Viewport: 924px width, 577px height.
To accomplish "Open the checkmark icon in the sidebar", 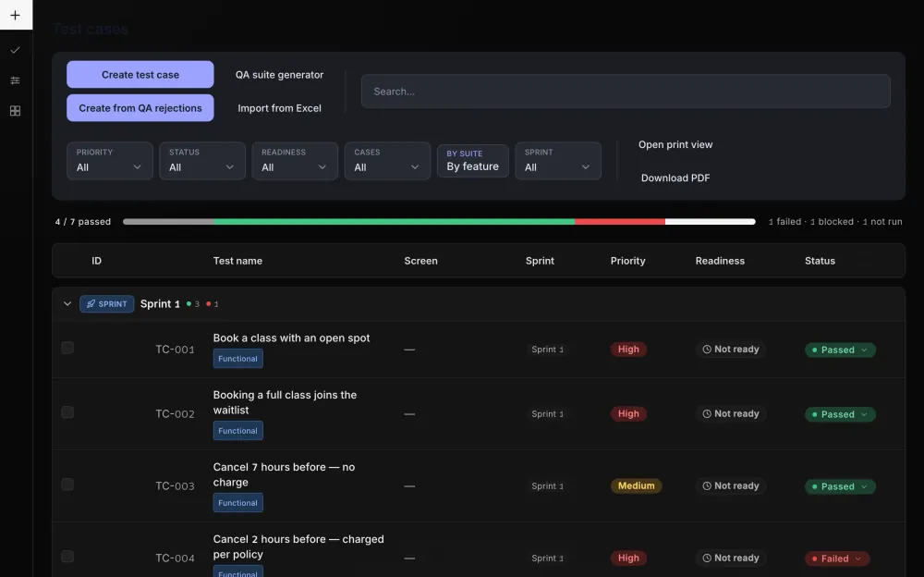I will [x=16, y=50].
